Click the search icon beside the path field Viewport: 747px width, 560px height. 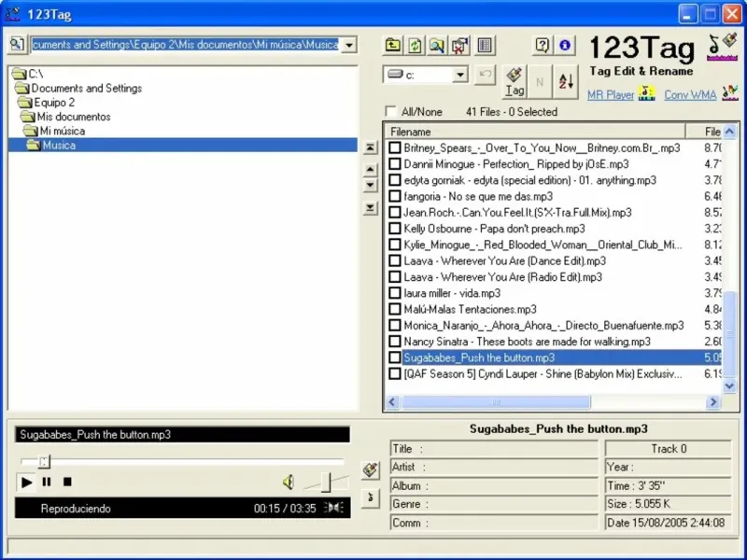pos(17,44)
